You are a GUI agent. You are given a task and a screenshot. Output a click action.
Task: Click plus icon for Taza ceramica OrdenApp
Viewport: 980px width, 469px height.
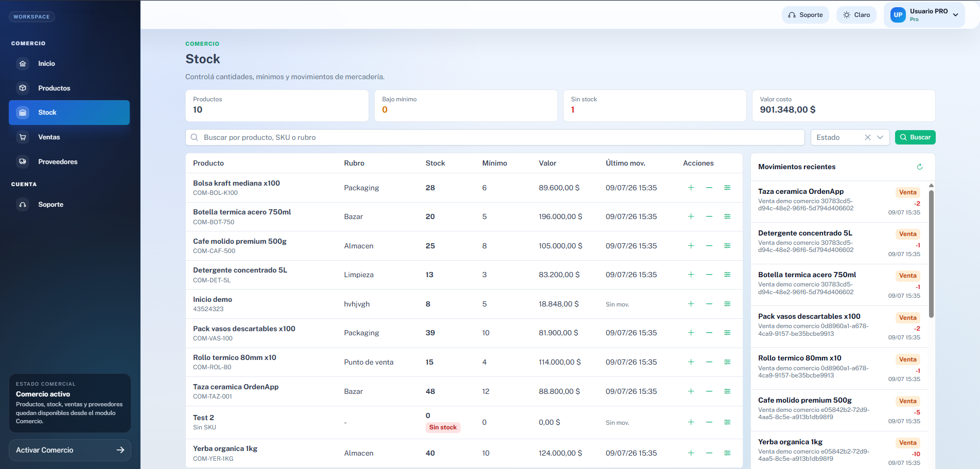tap(691, 391)
